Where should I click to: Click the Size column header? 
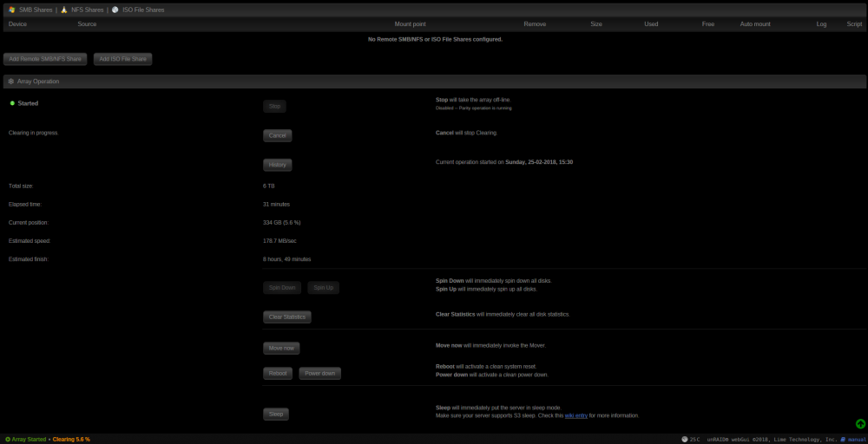click(596, 24)
